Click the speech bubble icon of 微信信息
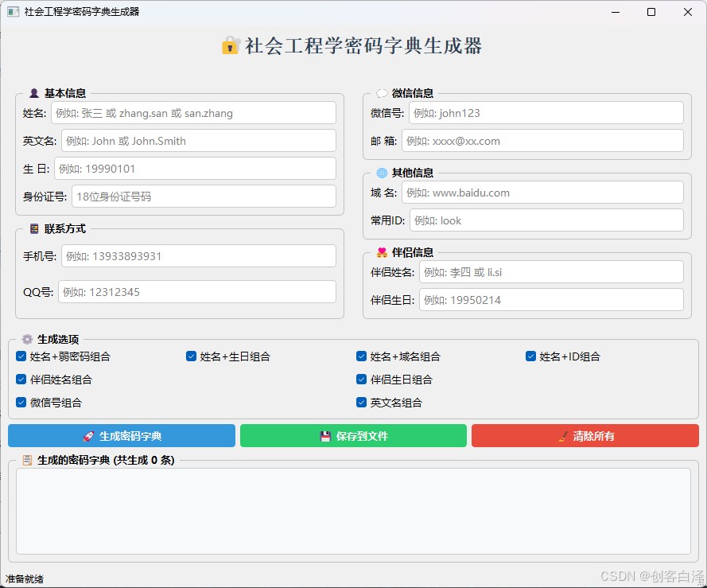Screen dimensions: 707x588 (382, 93)
